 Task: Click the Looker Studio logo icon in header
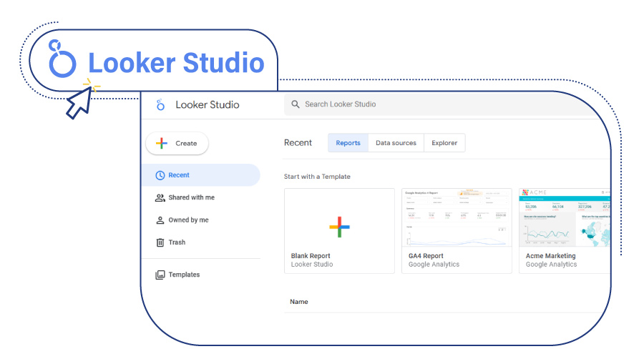point(160,105)
